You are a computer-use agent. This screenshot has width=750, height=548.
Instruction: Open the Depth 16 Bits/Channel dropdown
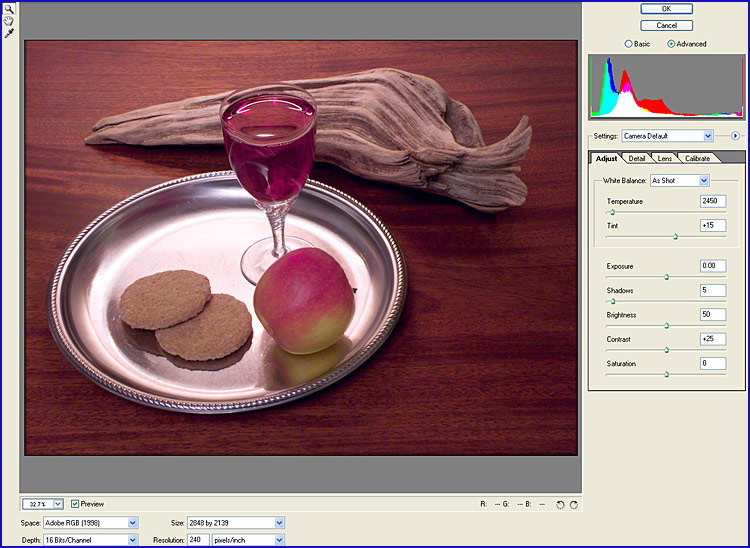click(133, 540)
